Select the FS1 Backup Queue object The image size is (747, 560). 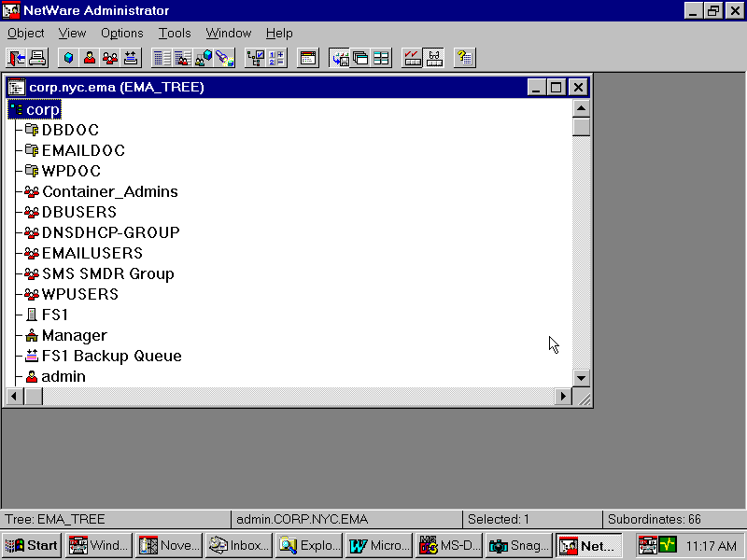click(111, 356)
